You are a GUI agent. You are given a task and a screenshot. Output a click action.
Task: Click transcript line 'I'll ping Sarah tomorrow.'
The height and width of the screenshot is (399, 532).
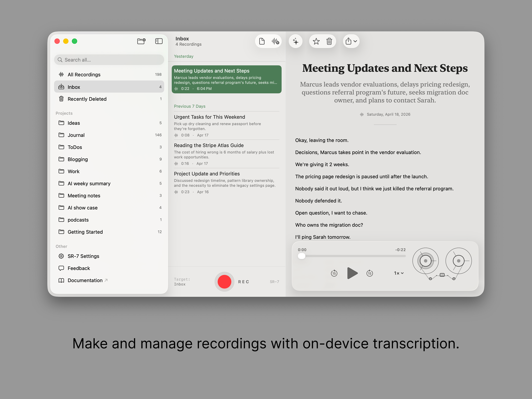(323, 237)
